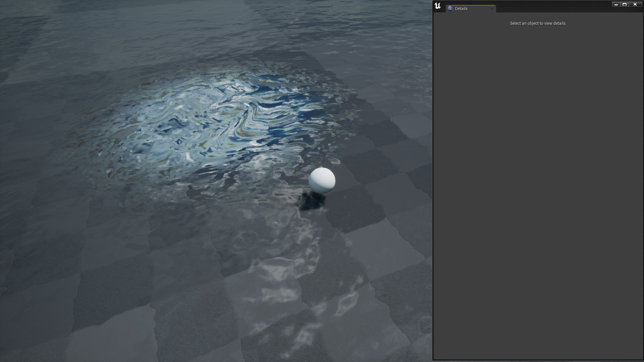Click the Unreal Engine logo icon
This screenshot has width=644, height=362.
pyautogui.click(x=437, y=5)
